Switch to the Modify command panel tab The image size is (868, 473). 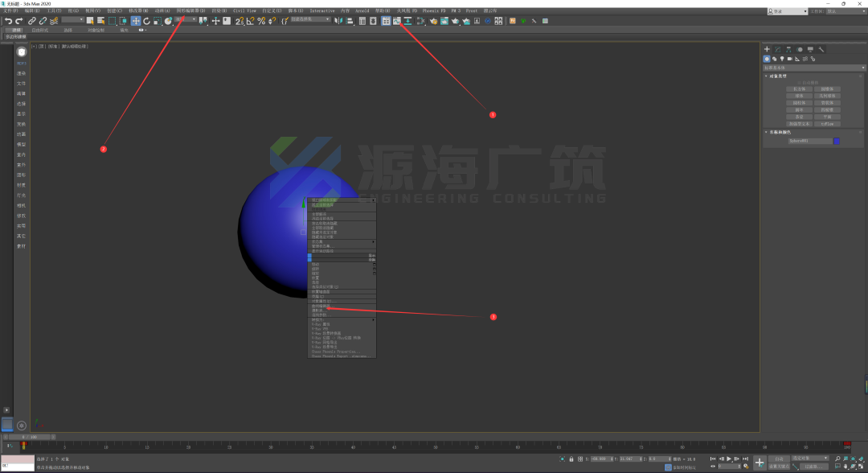[x=778, y=49]
